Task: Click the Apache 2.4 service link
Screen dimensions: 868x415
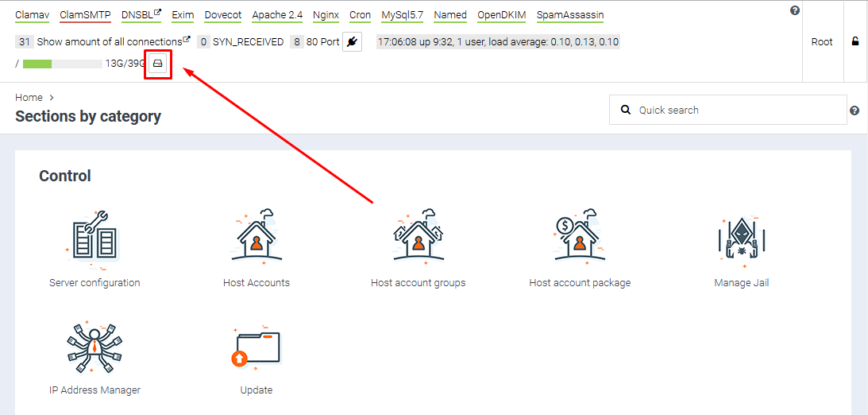Action: pyautogui.click(x=277, y=15)
